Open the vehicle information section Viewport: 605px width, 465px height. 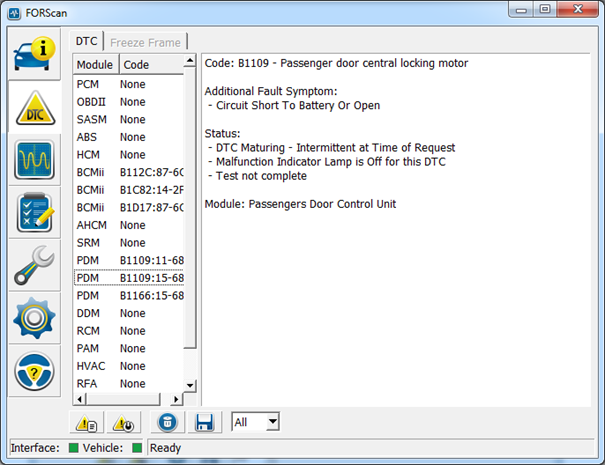pos(33,54)
